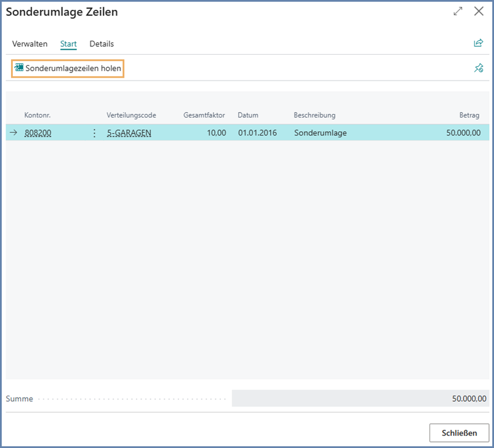Screen dimensions: 494x448
Task: Click the Beschreibung cell Sonderumlage
Action: 320,133
